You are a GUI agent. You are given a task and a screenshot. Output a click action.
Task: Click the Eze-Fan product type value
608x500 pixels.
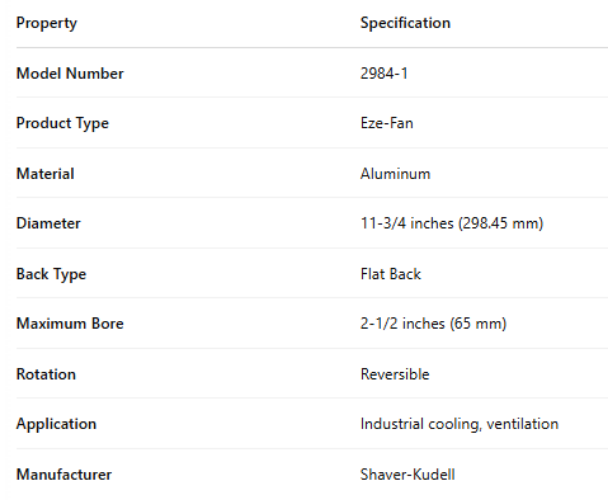[x=385, y=124]
